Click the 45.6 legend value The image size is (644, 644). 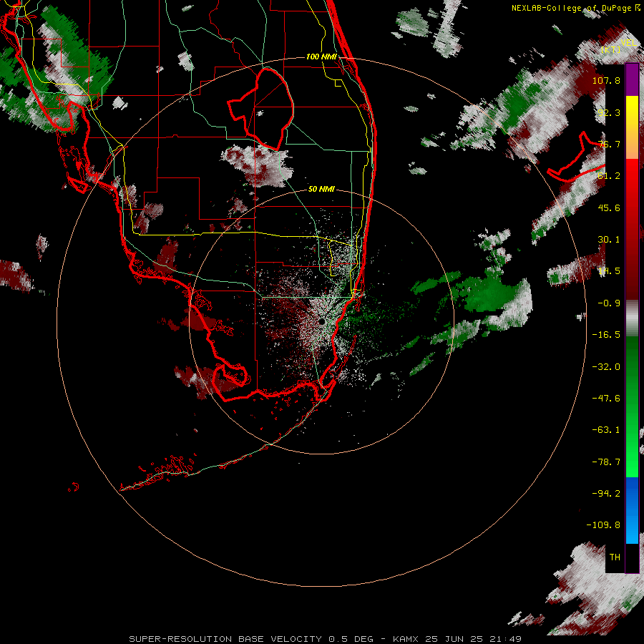(x=609, y=208)
